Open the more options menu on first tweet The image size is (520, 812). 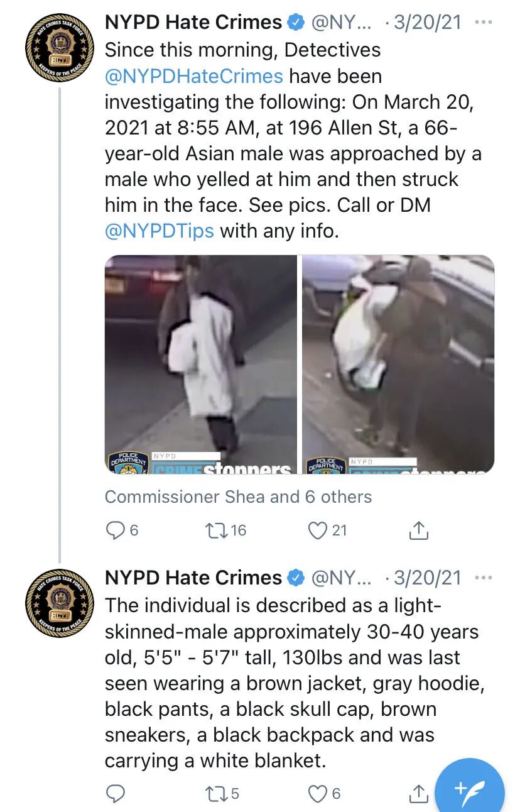pos(484,23)
